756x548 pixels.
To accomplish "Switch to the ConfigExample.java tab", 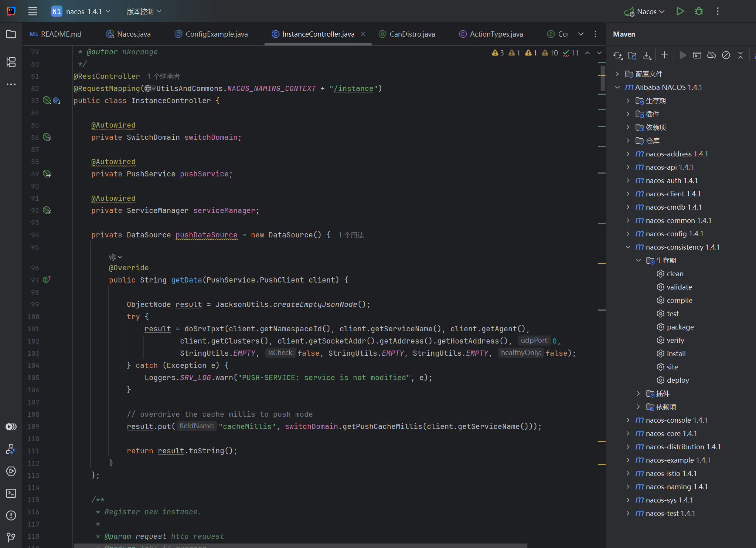I will (x=216, y=34).
